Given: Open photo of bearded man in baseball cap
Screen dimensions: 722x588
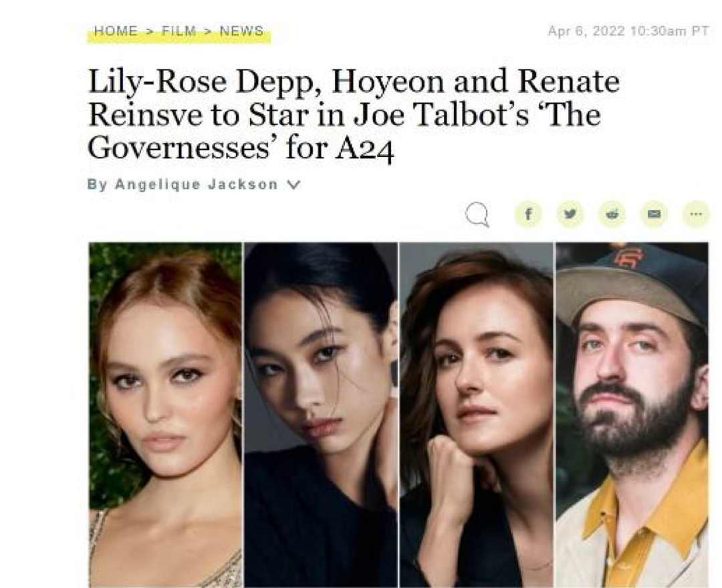Looking at the screenshot, I should click(x=632, y=414).
